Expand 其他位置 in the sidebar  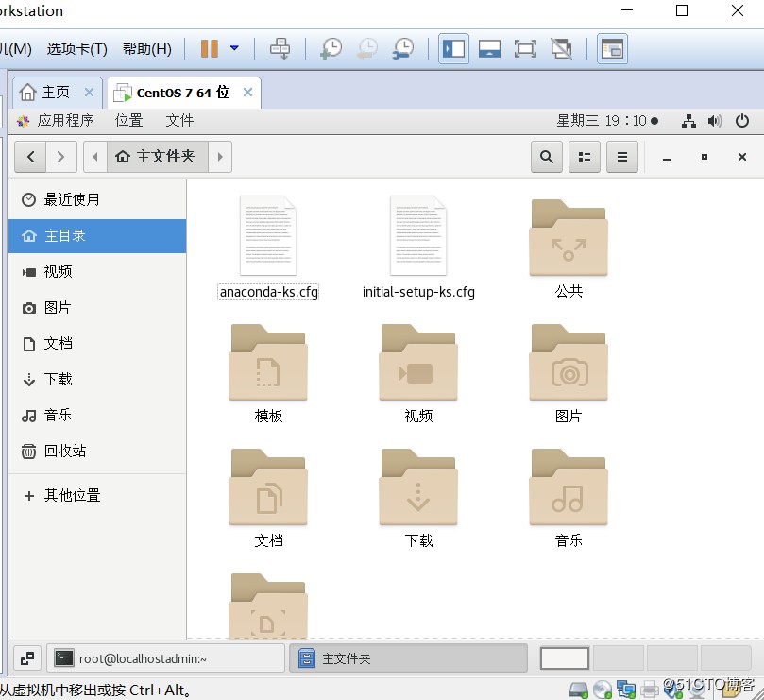click(x=97, y=496)
